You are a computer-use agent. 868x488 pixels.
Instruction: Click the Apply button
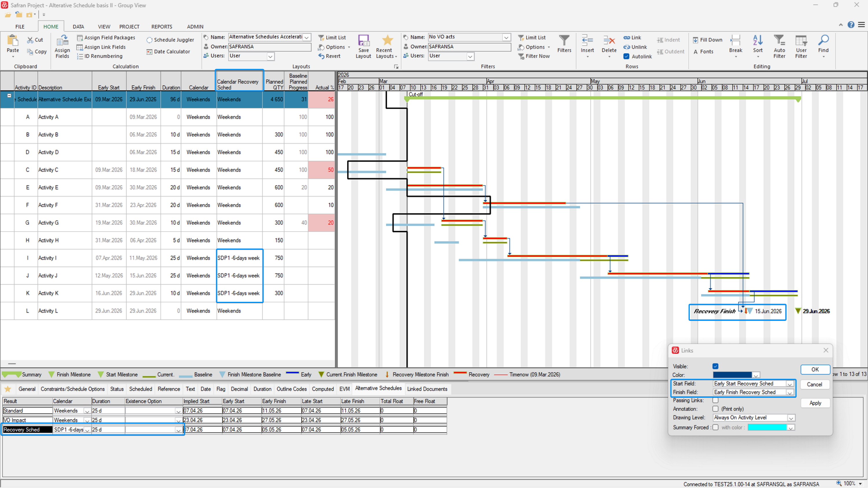click(815, 404)
